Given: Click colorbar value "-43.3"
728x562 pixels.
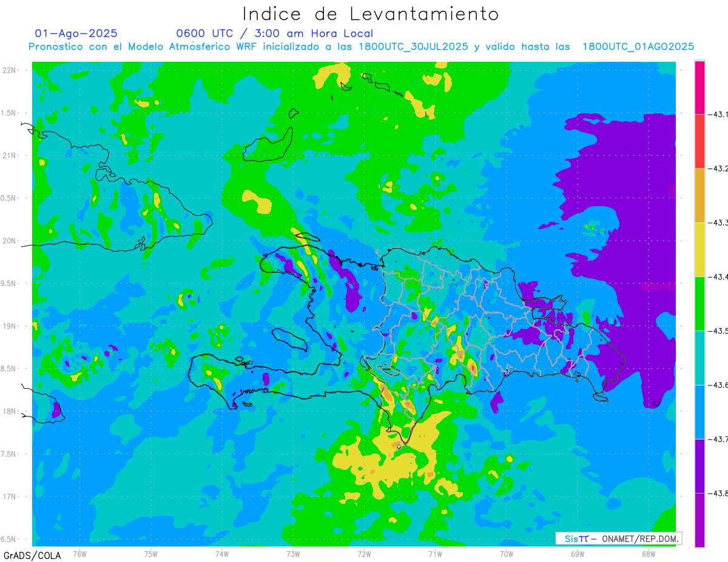Looking at the screenshot, I should (x=717, y=223).
